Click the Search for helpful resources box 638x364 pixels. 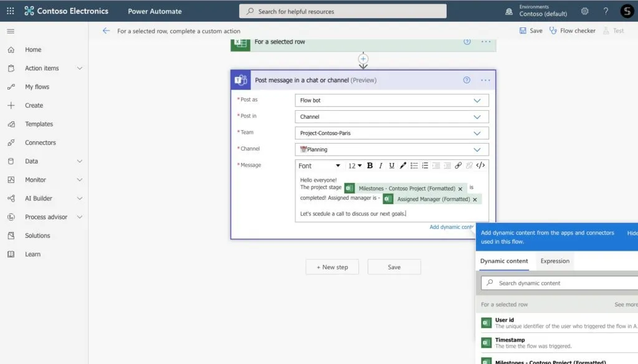[343, 11]
